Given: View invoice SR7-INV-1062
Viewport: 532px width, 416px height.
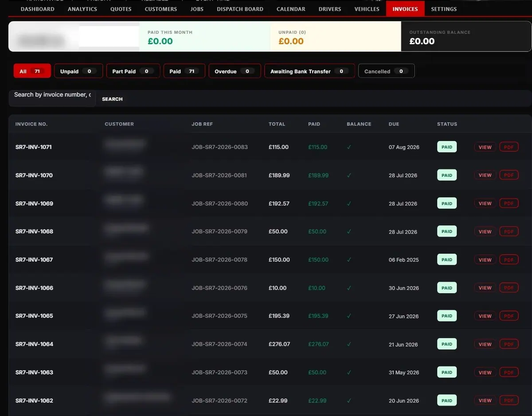Looking at the screenshot, I should (485, 400).
